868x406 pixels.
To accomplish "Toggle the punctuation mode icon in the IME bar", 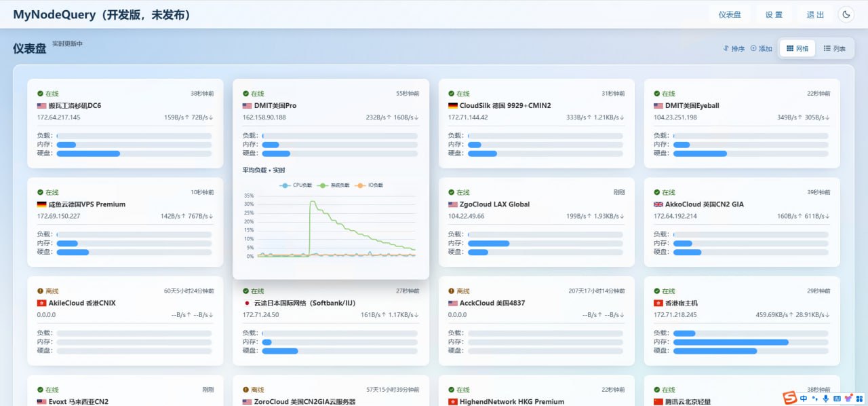I will coord(814,398).
